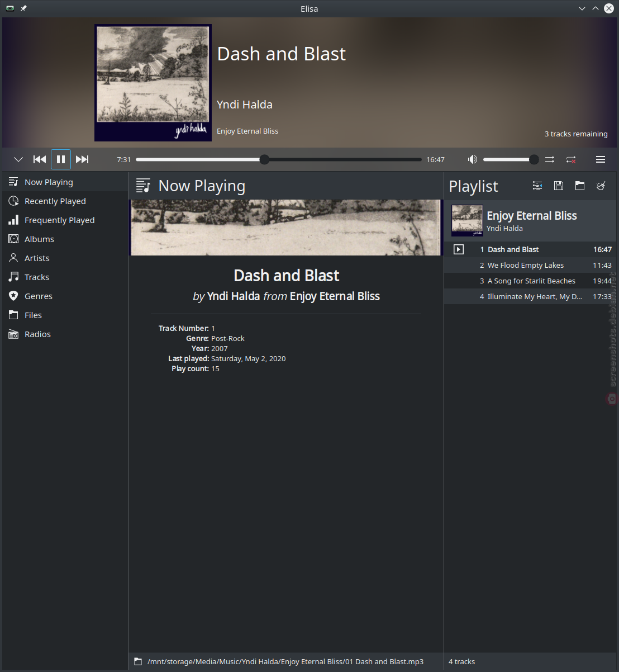The height and width of the screenshot is (672, 619).
Task: Click the 17:33 duration in playlist
Action: pyautogui.click(x=602, y=297)
